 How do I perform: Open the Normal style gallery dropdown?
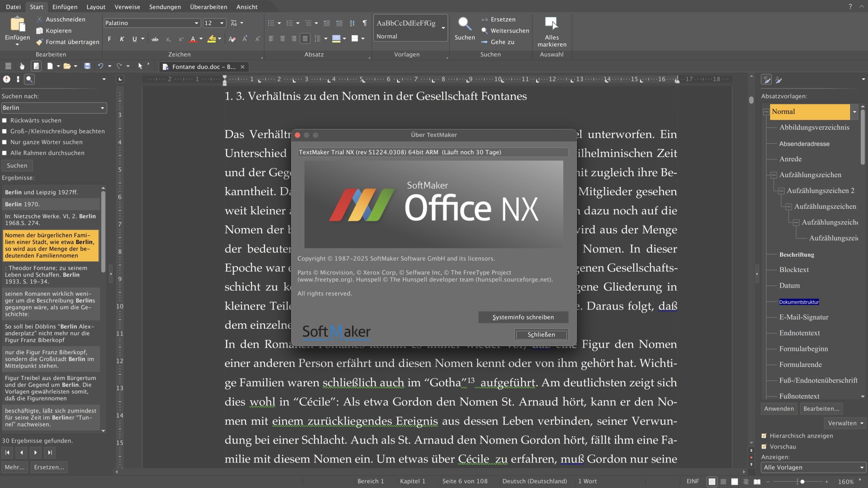coord(443,28)
